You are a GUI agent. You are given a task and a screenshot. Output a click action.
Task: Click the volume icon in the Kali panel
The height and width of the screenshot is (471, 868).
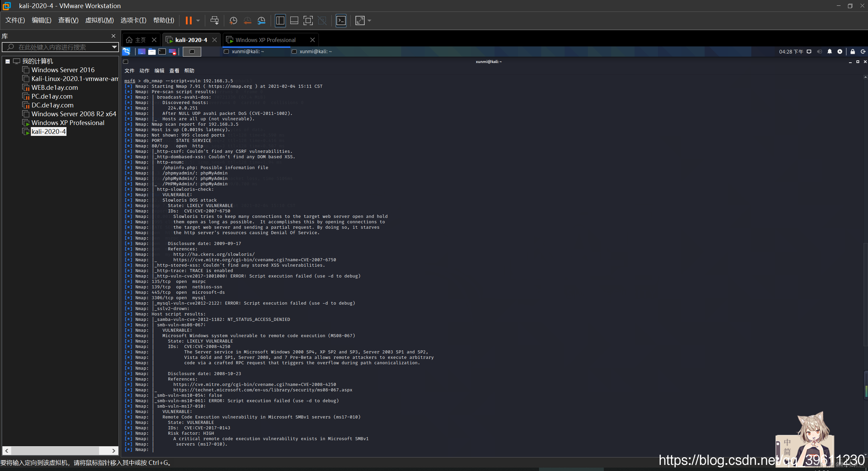click(x=819, y=52)
